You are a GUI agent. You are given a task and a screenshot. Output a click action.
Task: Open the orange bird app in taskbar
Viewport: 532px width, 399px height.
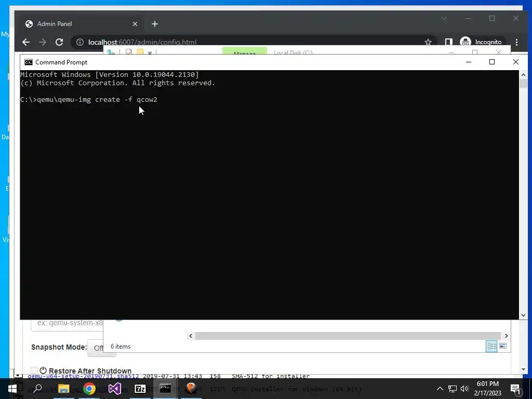(191, 389)
